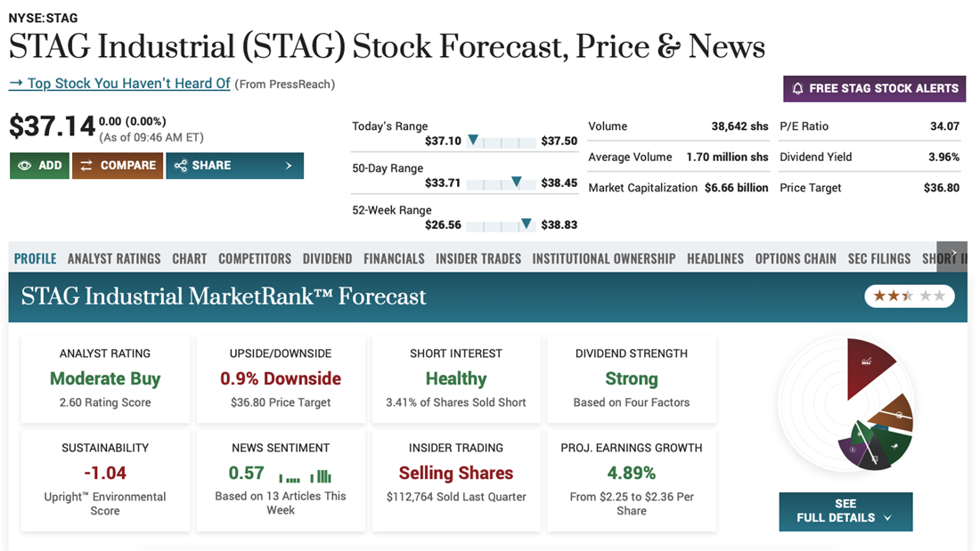Click the Today's Range marker
980x551 pixels.
tap(473, 140)
